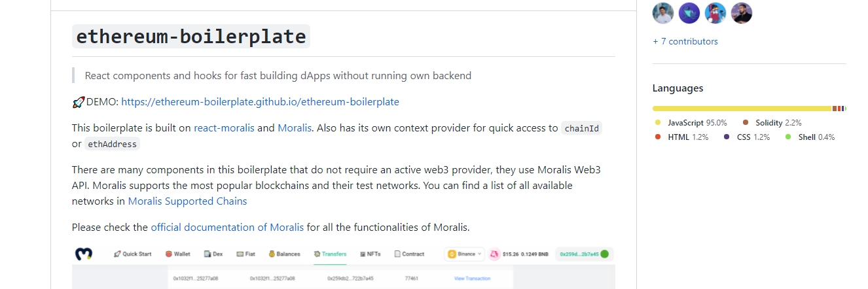Open the fourth contributor's avatar
The height and width of the screenshot is (289, 868).
coord(742,12)
